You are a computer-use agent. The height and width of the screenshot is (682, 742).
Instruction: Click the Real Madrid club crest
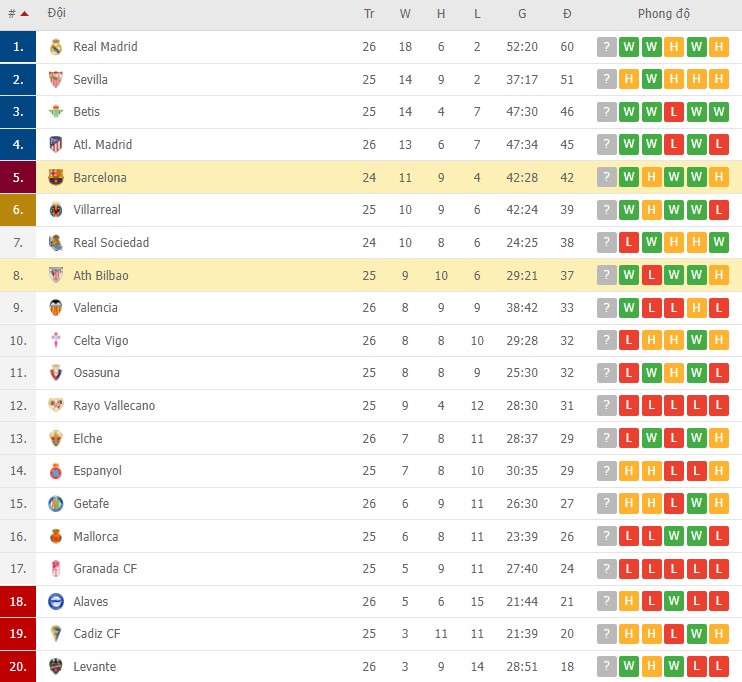point(56,47)
